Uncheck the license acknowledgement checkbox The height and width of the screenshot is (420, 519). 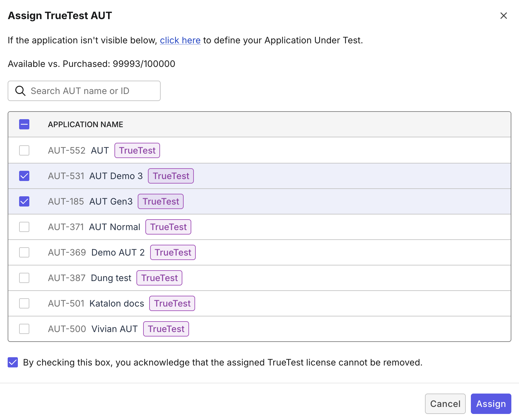tap(13, 362)
